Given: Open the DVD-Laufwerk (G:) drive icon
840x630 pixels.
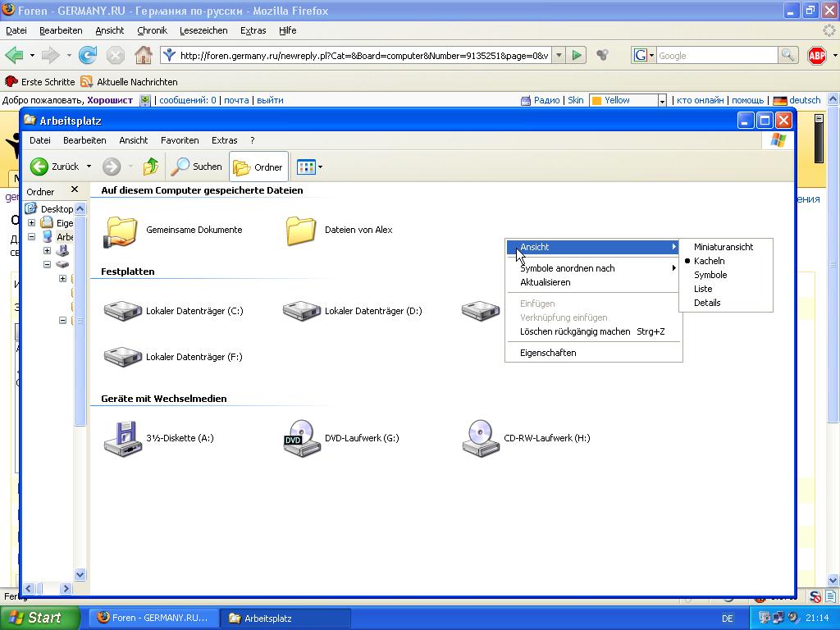Looking at the screenshot, I should (x=301, y=438).
